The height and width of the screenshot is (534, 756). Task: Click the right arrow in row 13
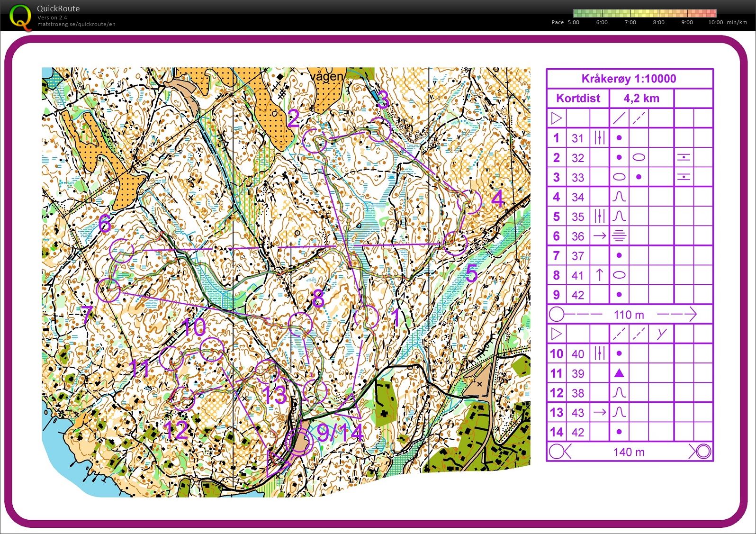pyautogui.click(x=599, y=412)
